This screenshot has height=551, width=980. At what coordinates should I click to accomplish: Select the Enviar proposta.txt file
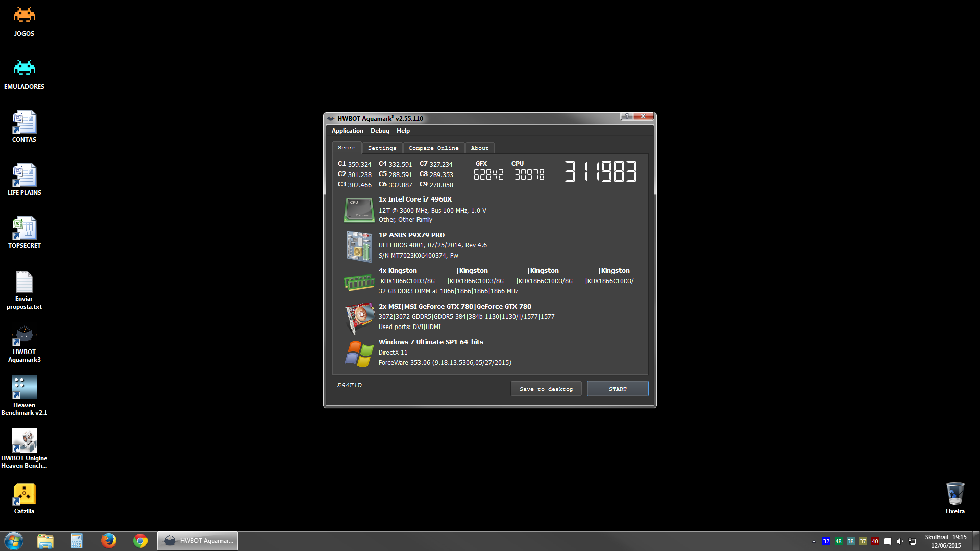24,290
